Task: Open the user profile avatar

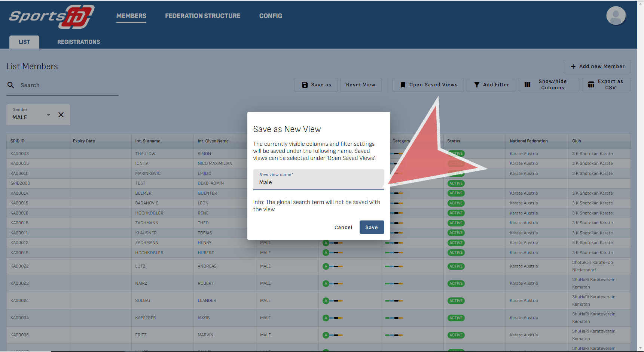Action: click(616, 16)
